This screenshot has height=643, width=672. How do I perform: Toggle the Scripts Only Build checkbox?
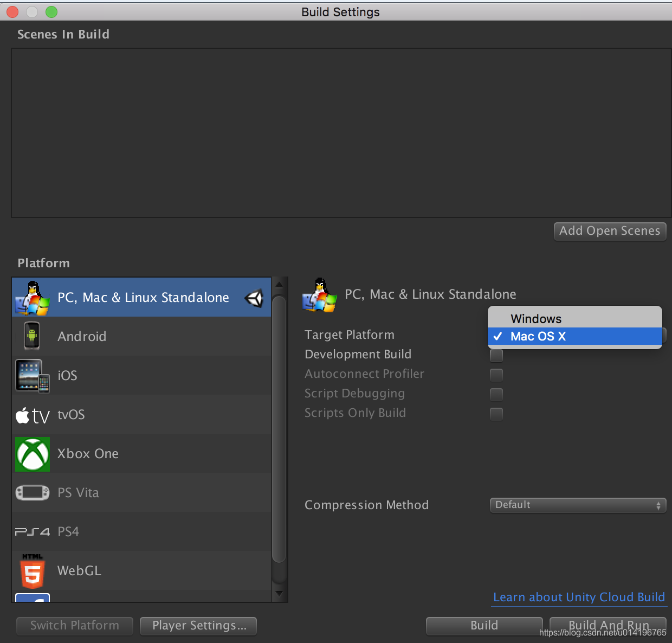click(x=496, y=414)
